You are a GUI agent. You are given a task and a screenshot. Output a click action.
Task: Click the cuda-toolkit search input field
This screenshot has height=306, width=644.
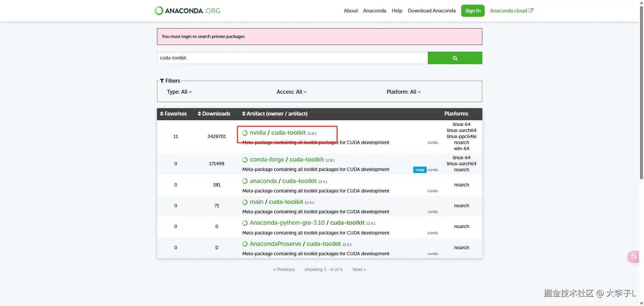point(292,58)
